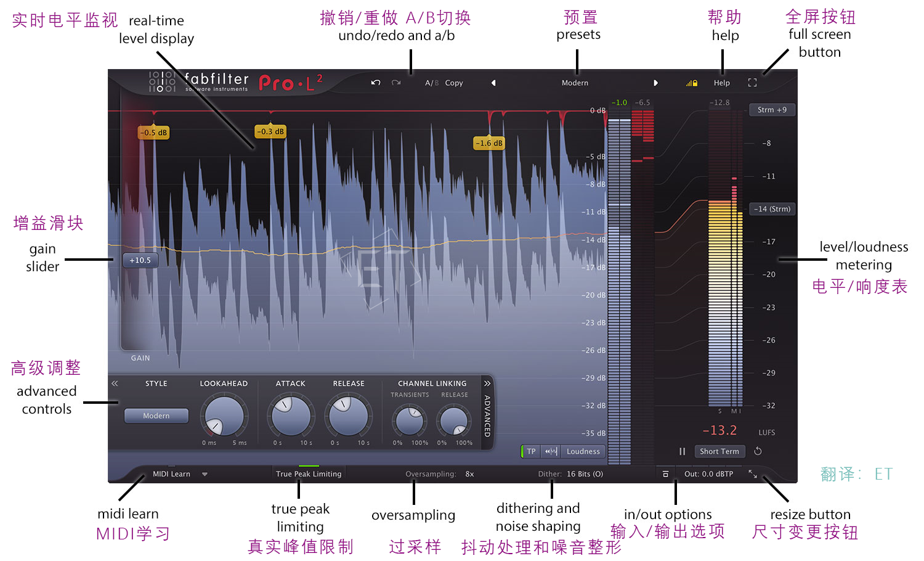924x561 pixels.
Task: Click the Short Term metering mode selector
Action: 719,451
